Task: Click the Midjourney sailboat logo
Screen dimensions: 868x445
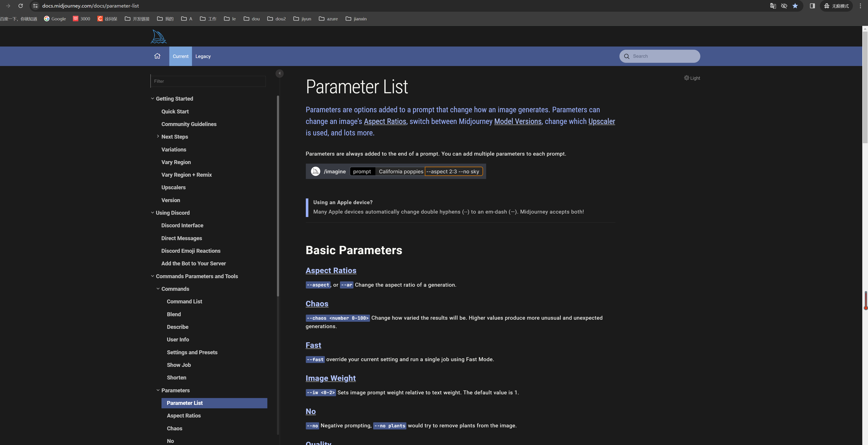Action: pyautogui.click(x=158, y=36)
